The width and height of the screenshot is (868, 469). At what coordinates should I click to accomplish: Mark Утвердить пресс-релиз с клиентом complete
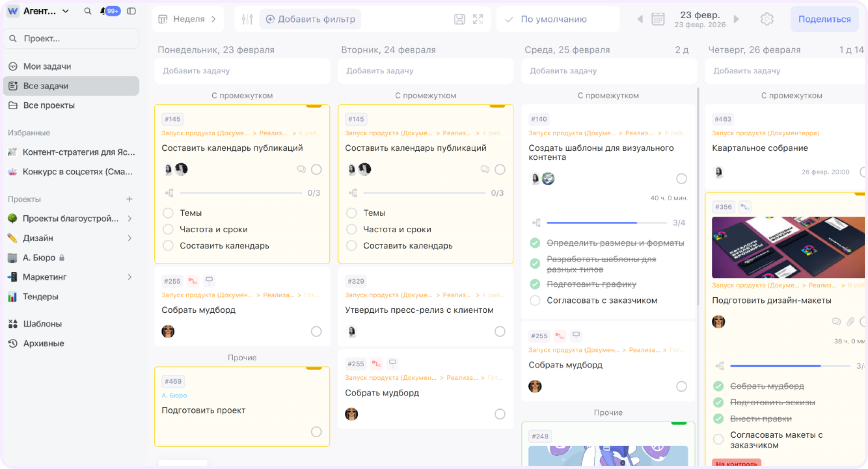500,331
